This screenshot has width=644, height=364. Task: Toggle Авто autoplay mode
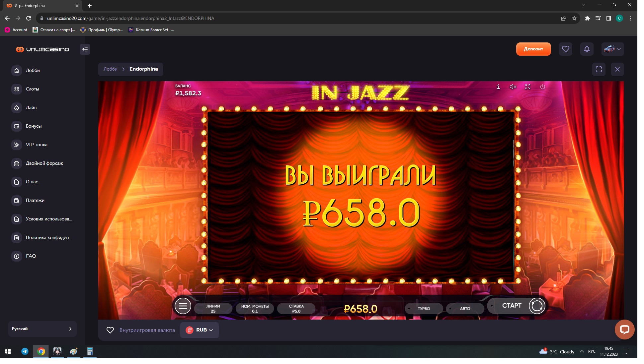click(x=465, y=309)
